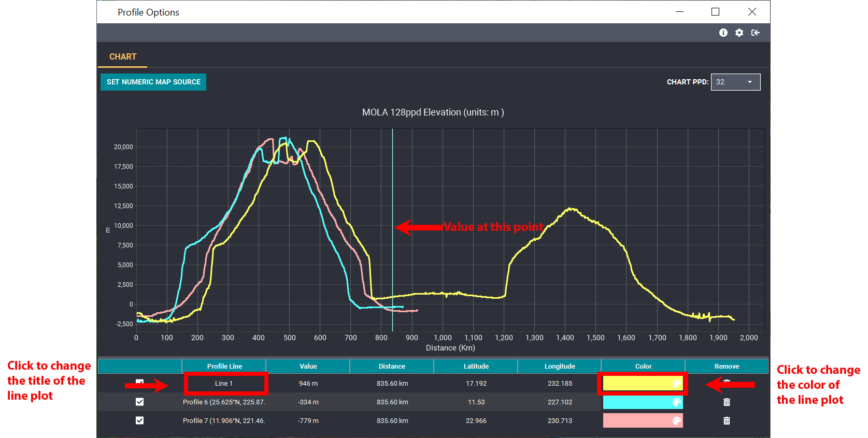Click the Distance column header
The height and width of the screenshot is (438, 868).
pyautogui.click(x=392, y=366)
